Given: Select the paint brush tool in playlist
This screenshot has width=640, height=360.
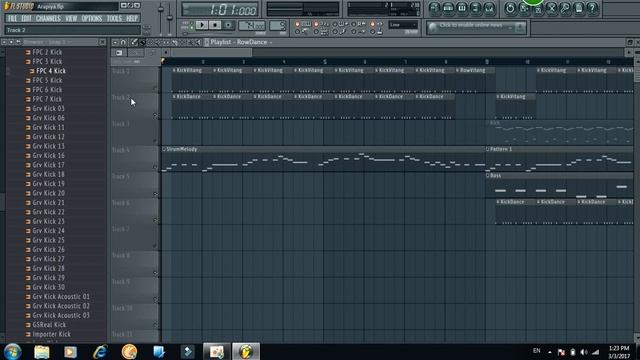Looking at the screenshot, I should point(142,42).
